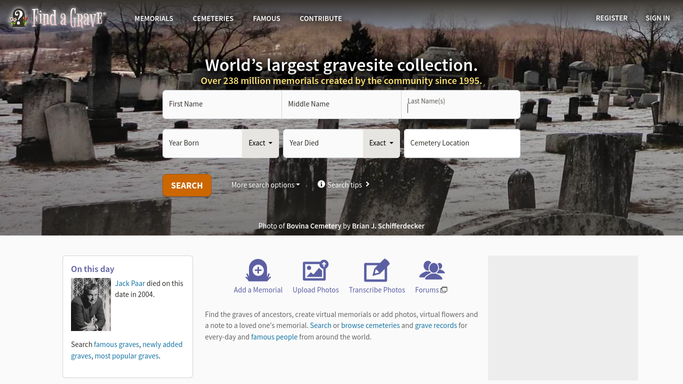Open the Cemeteries menu
This screenshot has height=384, width=683.
click(213, 19)
